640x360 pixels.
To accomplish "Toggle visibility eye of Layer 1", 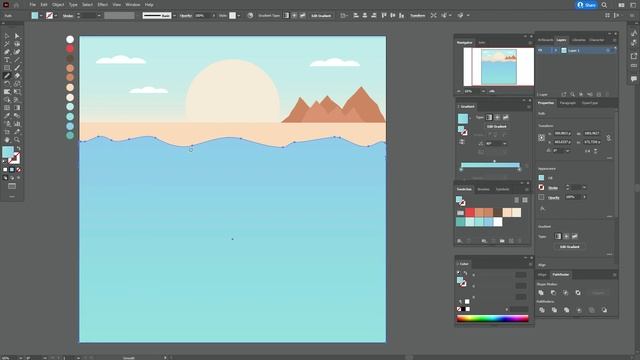I will click(x=540, y=50).
